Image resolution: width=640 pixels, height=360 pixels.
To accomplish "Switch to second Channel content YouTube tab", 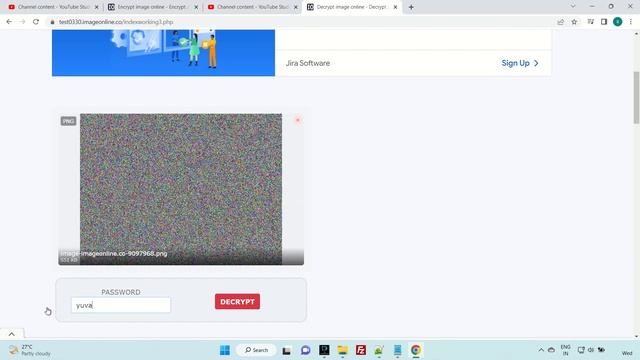I will click(251, 7).
